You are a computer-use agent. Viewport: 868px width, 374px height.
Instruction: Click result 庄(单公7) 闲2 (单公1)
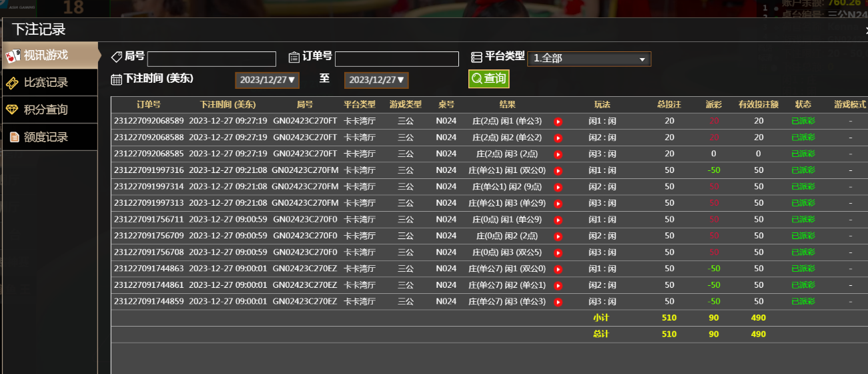pos(507,285)
